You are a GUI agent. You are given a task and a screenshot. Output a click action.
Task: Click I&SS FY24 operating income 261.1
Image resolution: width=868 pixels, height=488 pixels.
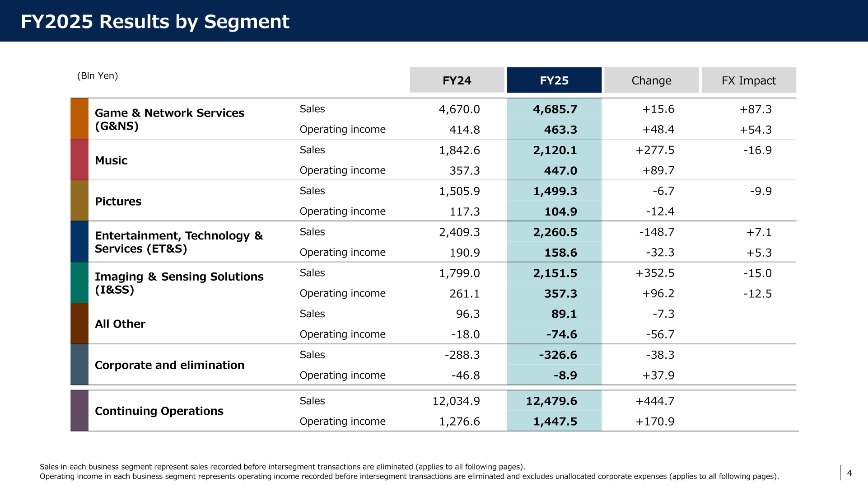465,294
